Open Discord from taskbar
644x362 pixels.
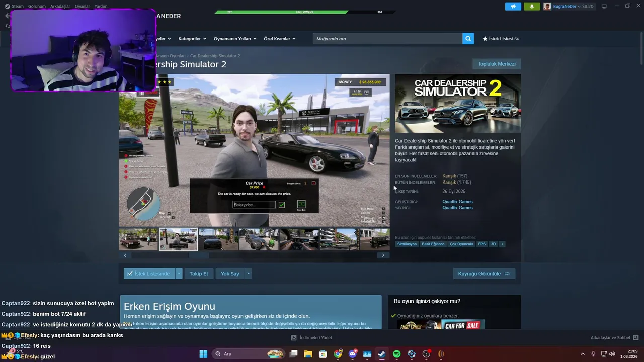tap(352, 354)
